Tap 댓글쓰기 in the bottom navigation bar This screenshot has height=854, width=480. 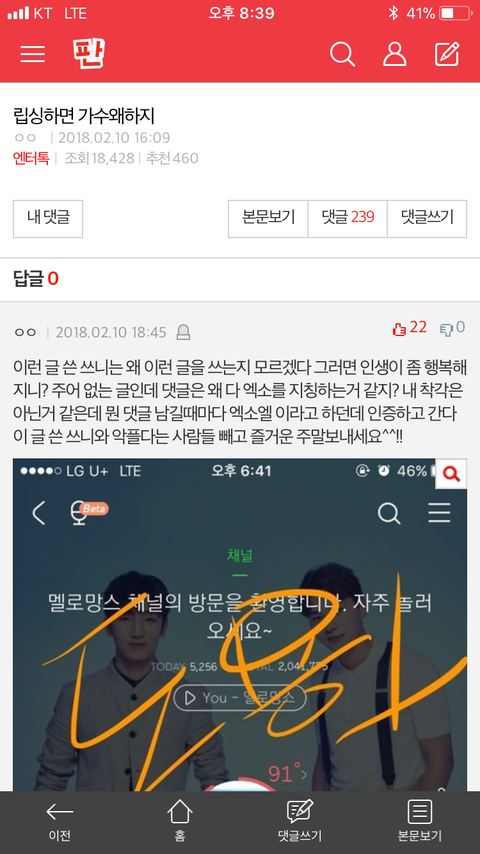[x=300, y=821]
